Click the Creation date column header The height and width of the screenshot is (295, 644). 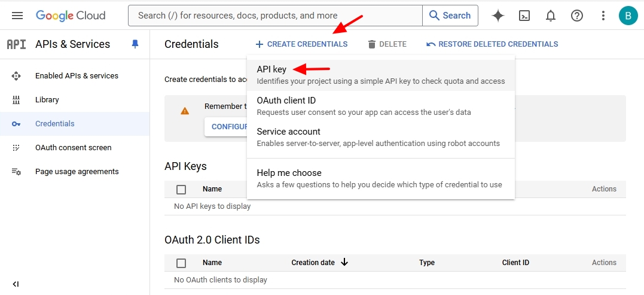tap(313, 263)
